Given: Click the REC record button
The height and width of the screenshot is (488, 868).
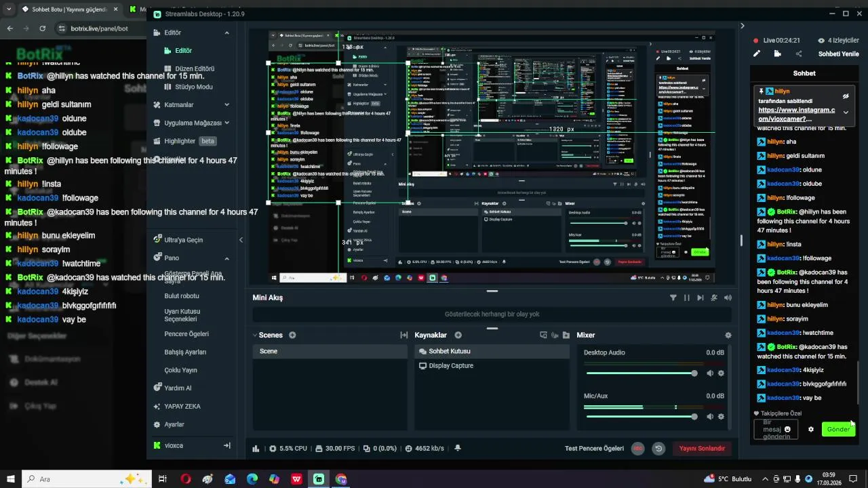Looking at the screenshot, I should coord(637,448).
